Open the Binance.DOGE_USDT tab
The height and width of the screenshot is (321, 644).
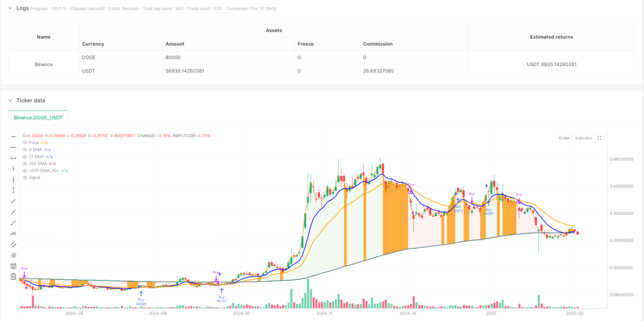point(38,118)
